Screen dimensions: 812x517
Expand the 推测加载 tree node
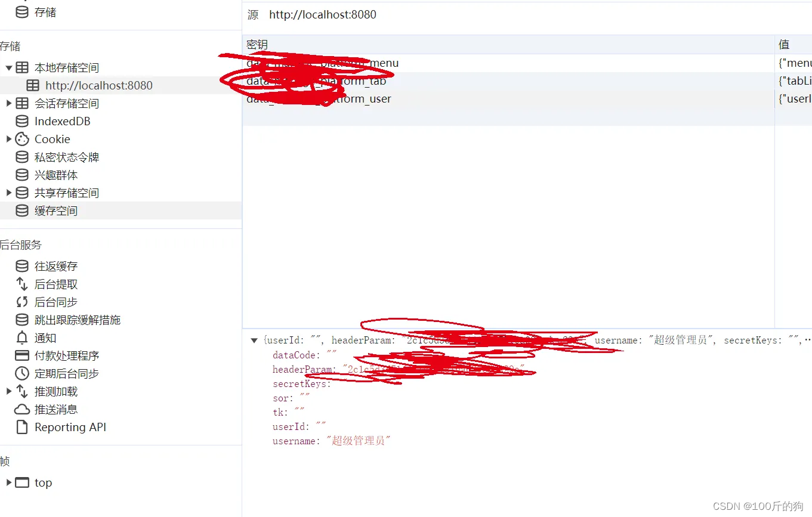[x=9, y=392]
